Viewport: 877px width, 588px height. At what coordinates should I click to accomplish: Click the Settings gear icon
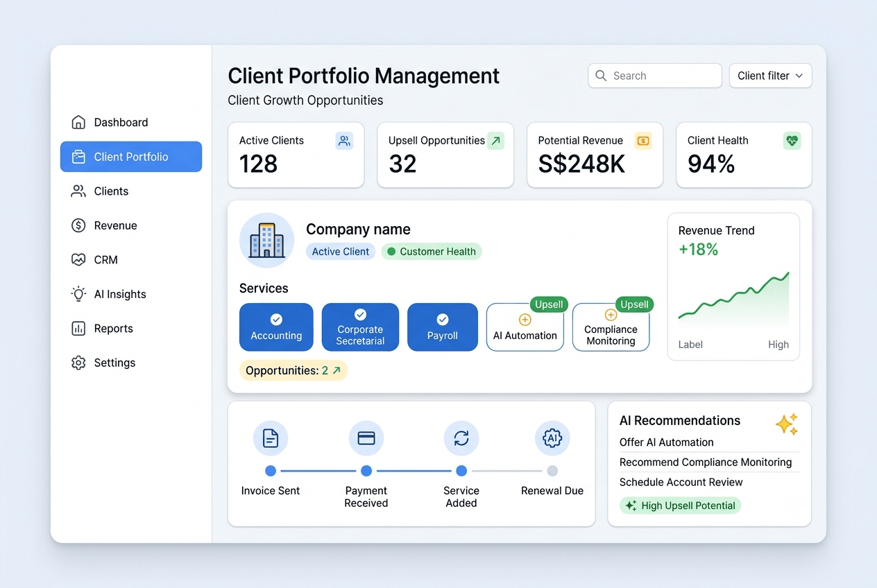point(78,363)
